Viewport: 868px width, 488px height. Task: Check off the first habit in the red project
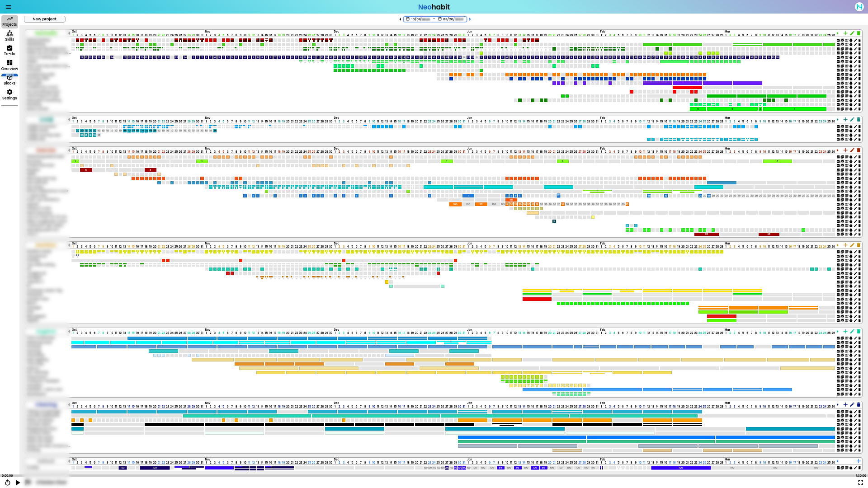tap(838, 157)
